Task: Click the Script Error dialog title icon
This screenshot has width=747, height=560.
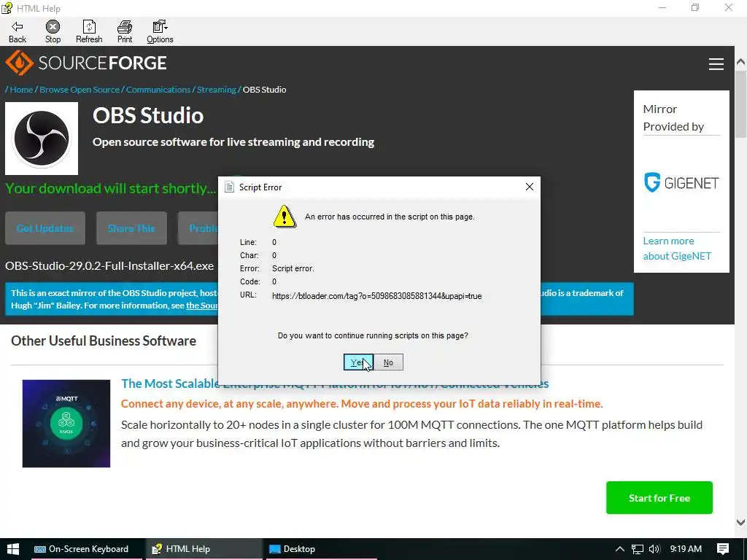Action: point(229,187)
